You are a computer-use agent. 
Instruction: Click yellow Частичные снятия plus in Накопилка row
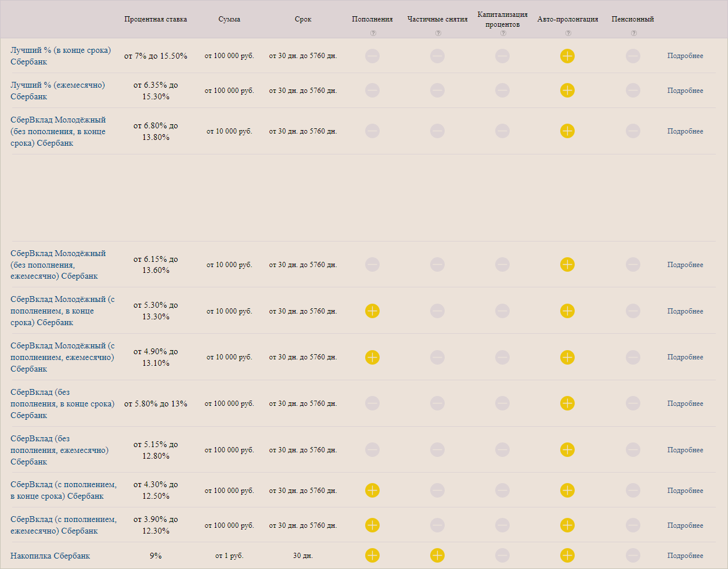437,556
